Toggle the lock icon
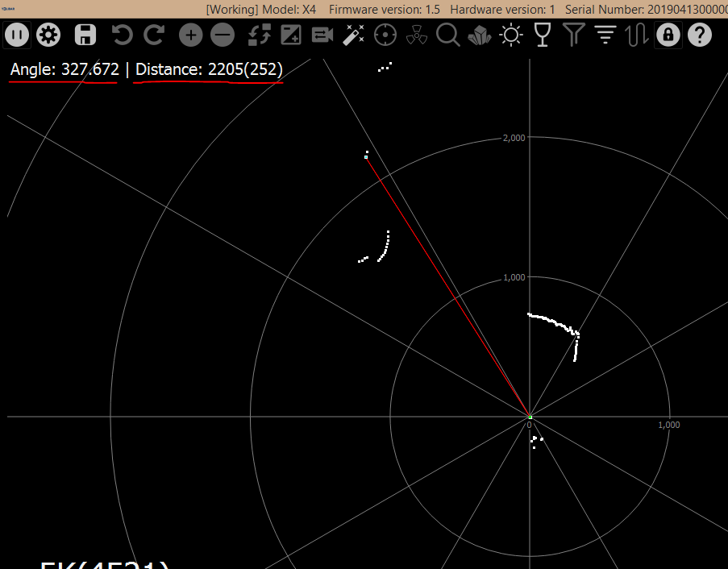The height and width of the screenshot is (569, 728). 668,35
